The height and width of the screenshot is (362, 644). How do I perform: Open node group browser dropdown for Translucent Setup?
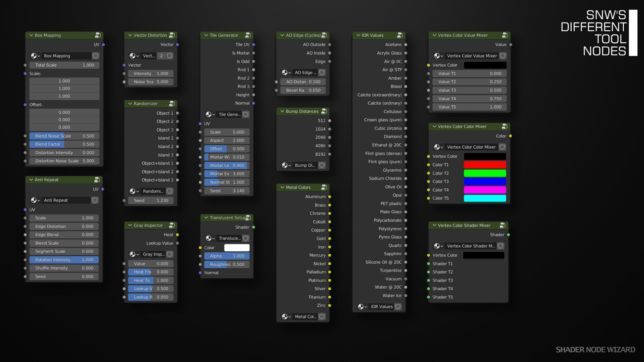click(210, 238)
